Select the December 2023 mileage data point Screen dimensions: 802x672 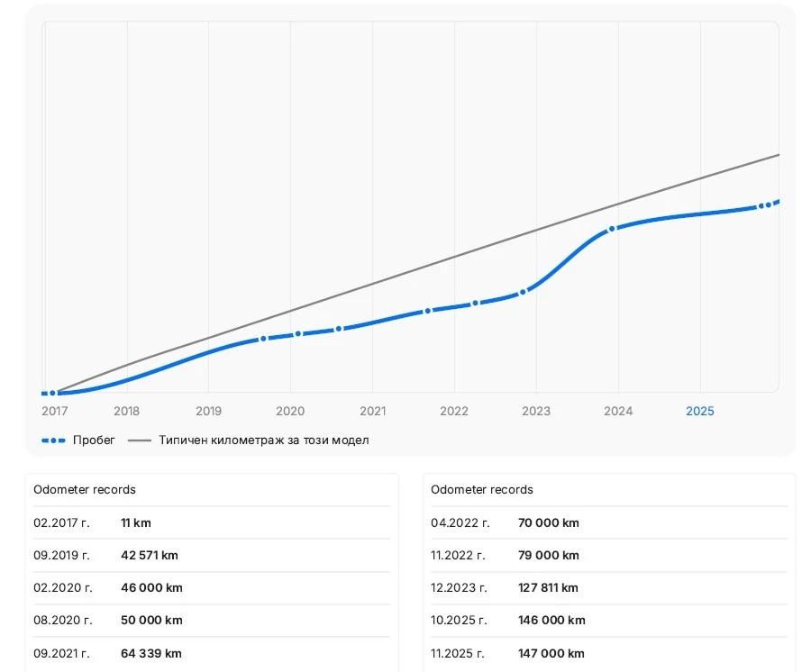click(612, 229)
